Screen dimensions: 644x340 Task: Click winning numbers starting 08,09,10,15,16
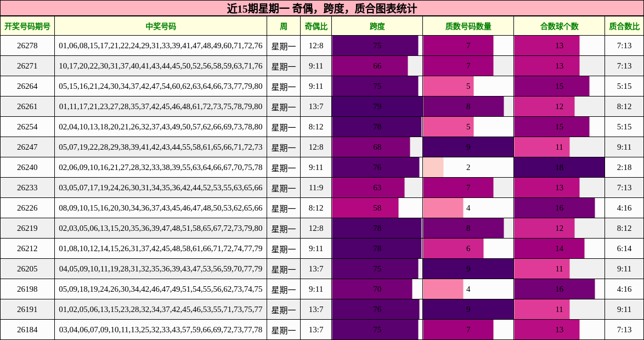161,208
